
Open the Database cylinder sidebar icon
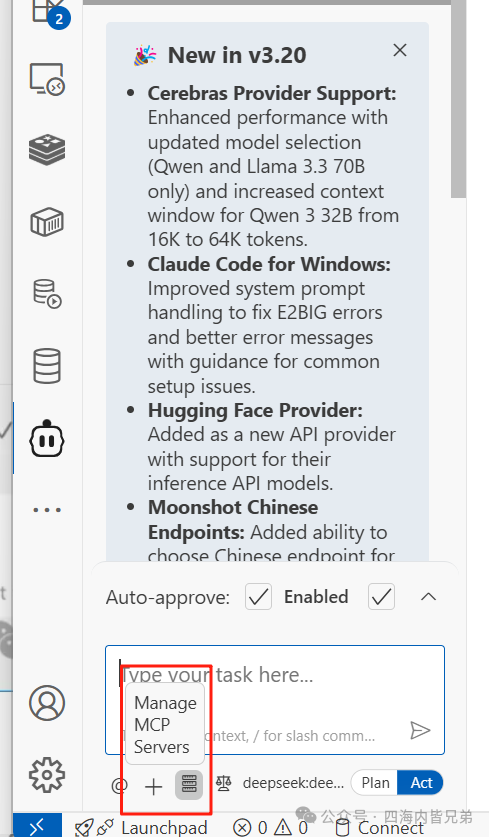click(47, 366)
